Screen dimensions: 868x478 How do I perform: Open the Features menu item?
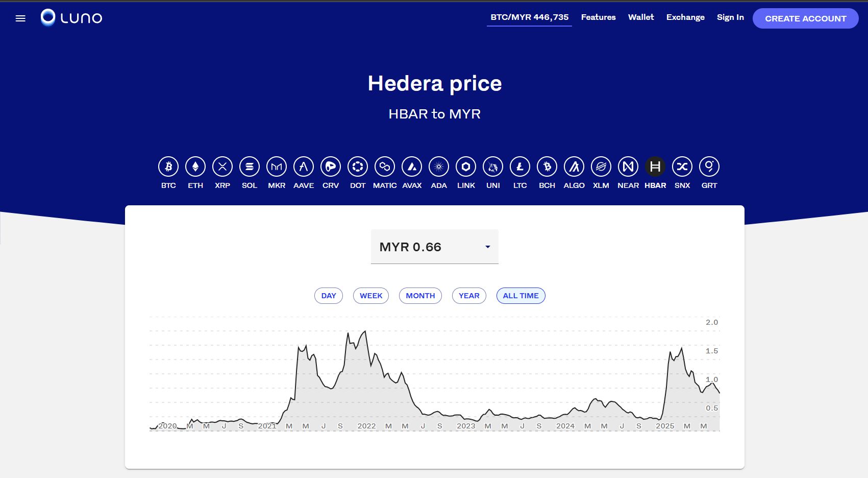click(x=599, y=17)
